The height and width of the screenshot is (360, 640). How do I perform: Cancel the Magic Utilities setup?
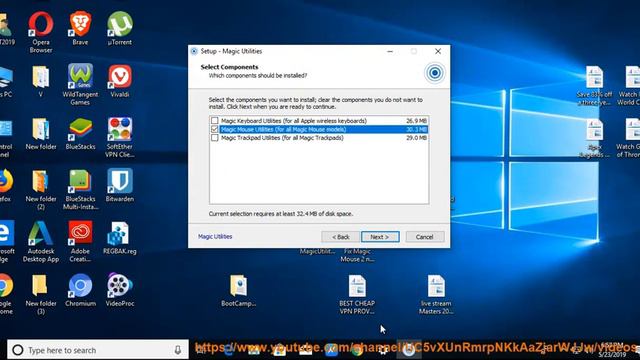424,237
